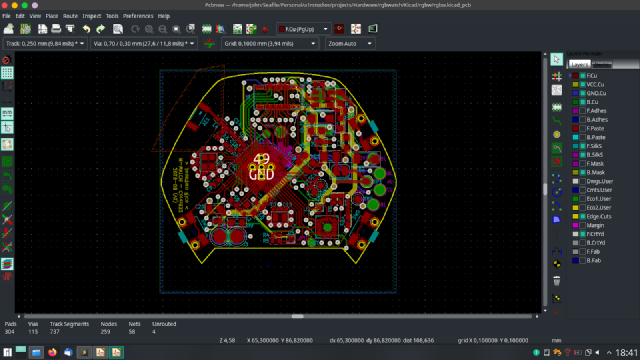640x360 pixels.
Task: Open the Route menu
Action: [x=70, y=16]
